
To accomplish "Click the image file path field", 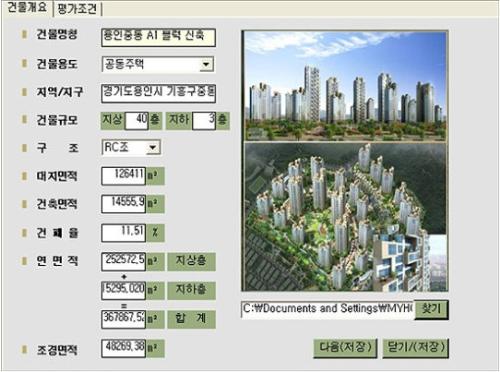I will [x=327, y=310].
